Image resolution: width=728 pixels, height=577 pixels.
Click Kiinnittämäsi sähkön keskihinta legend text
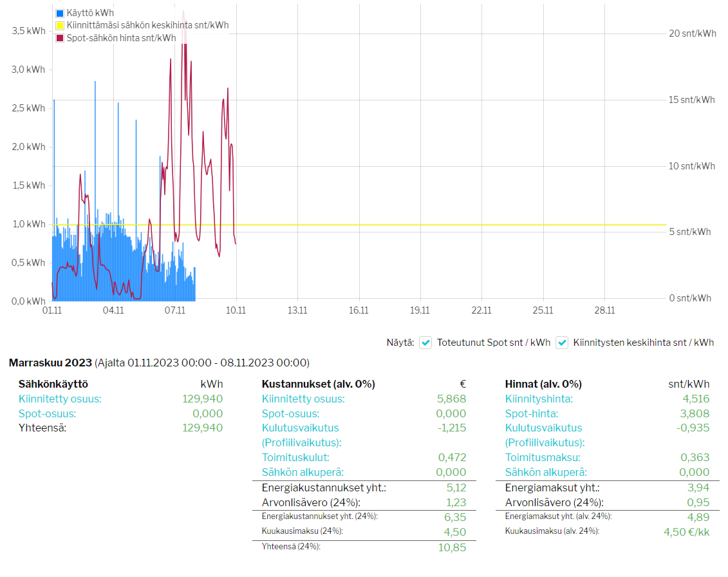coord(147,25)
